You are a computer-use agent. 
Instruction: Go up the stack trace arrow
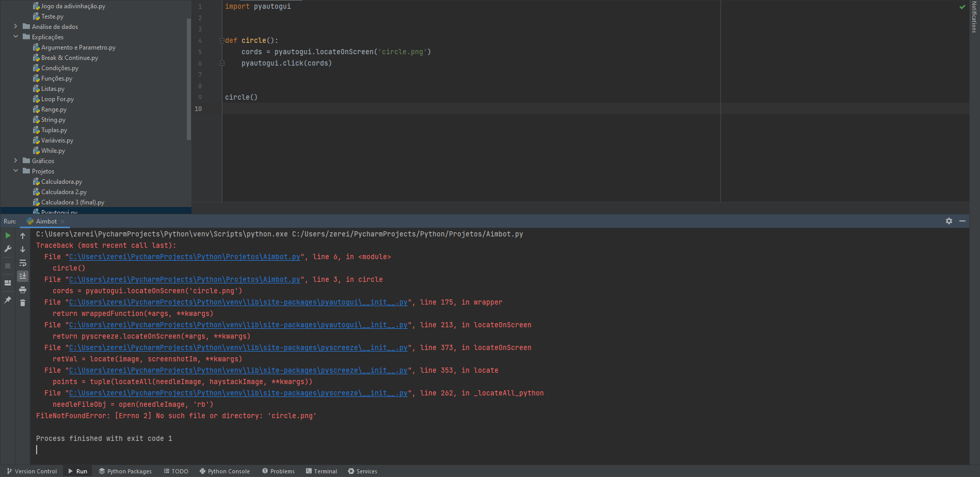click(23, 235)
